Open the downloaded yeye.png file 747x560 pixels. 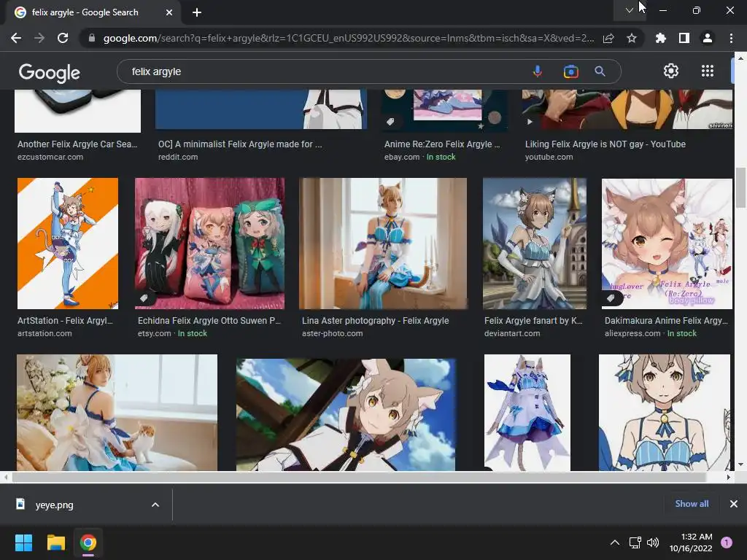pos(54,505)
